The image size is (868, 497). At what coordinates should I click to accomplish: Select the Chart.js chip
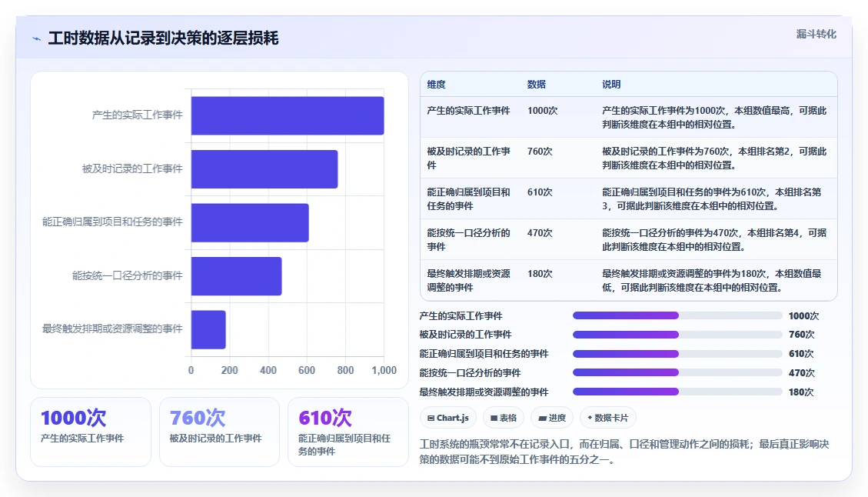tap(448, 418)
